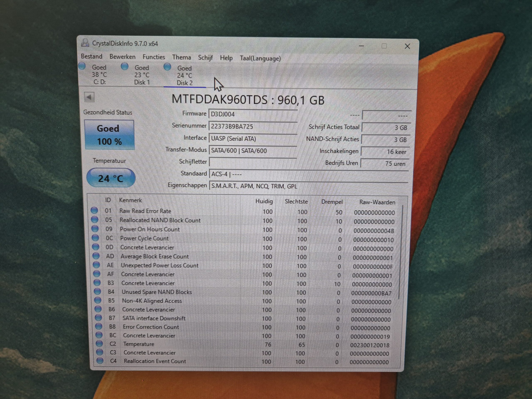532x399 pixels.
Task: Open the Functies menu
Action: [154, 57]
